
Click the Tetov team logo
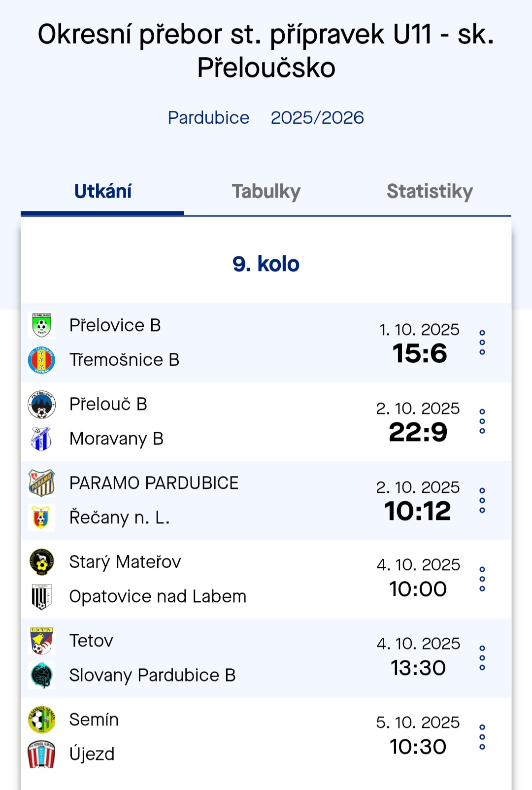pyautogui.click(x=41, y=641)
